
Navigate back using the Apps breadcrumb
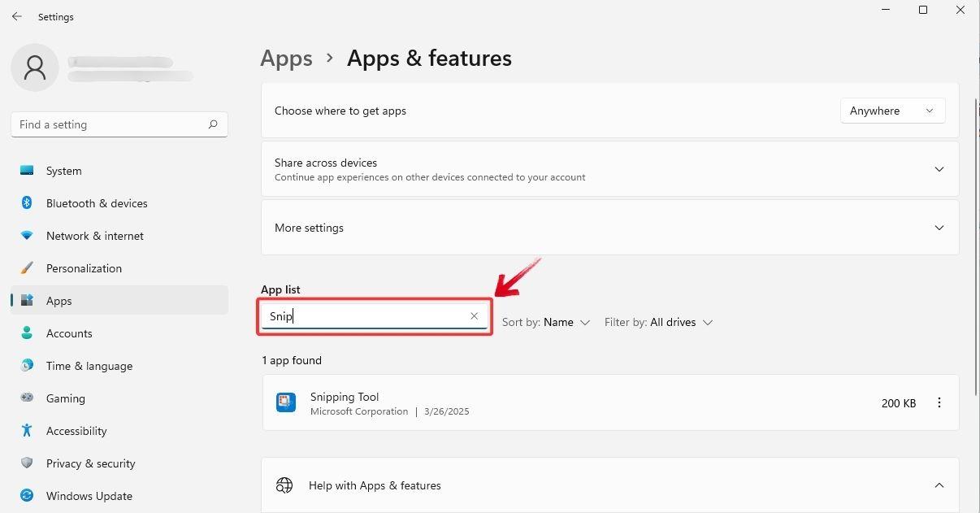click(286, 58)
